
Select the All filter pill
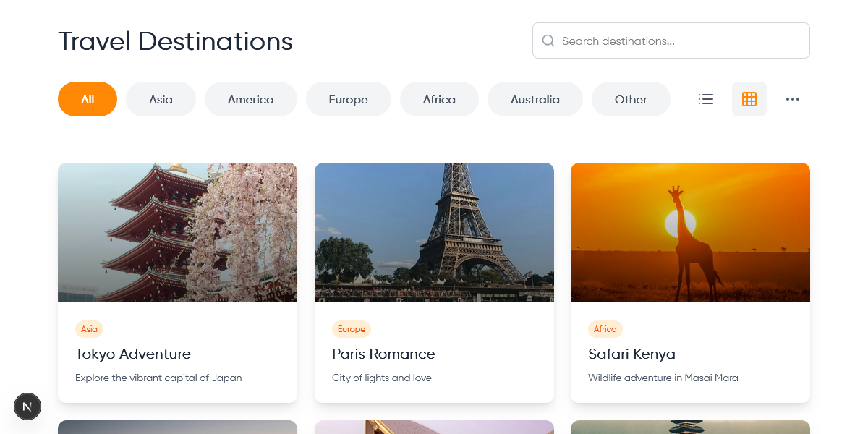[88, 99]
